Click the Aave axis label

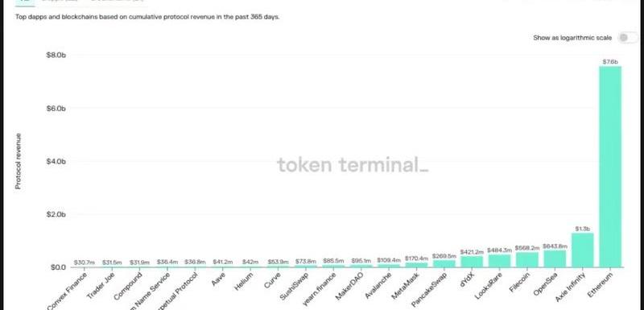pyautogui.click(x=218, y=279)
